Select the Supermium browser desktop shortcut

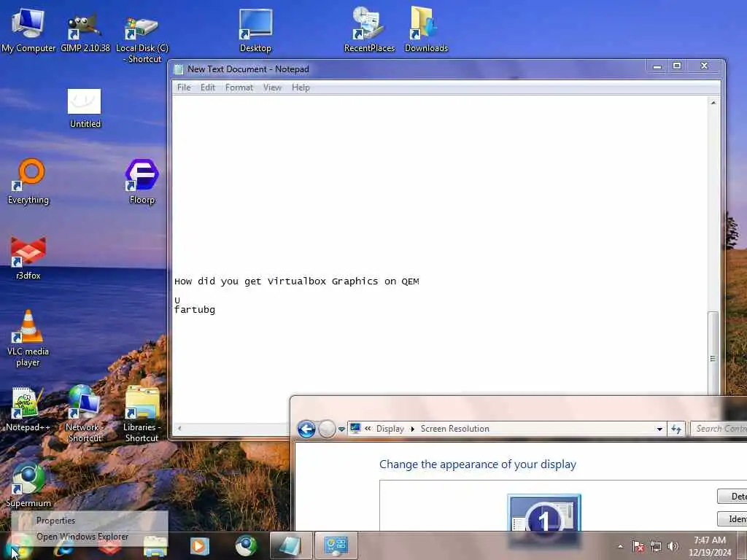point(28,485)
